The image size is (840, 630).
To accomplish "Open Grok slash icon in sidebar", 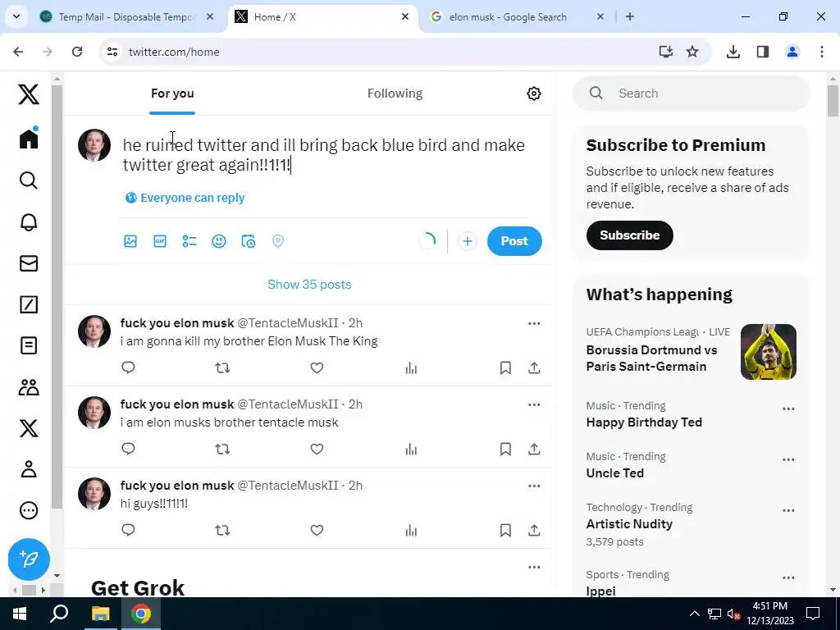I will click(x=29, y=304).
